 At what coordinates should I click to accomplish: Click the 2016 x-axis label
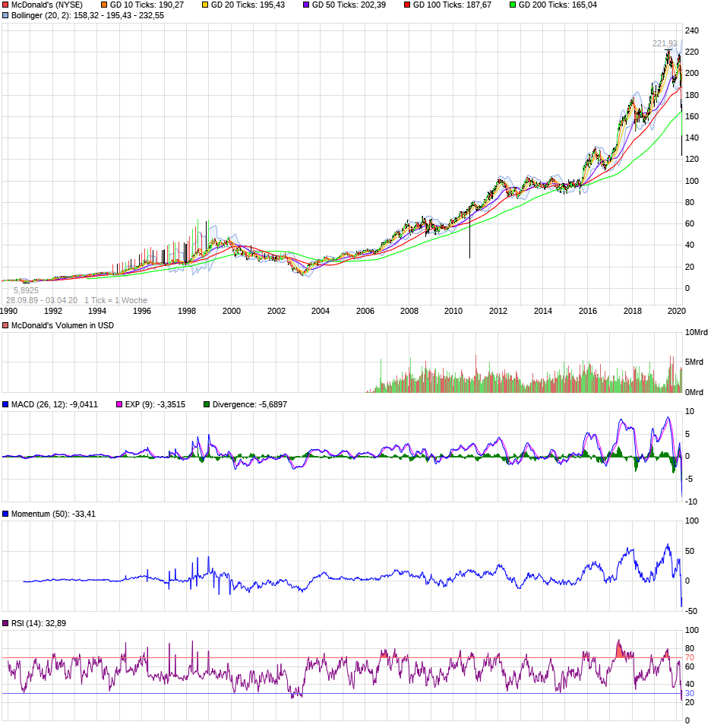[x=587, y=311]
